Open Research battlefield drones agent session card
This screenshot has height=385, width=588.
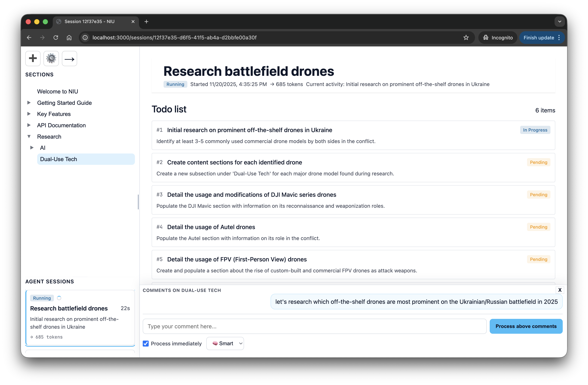tap(80, 317)
